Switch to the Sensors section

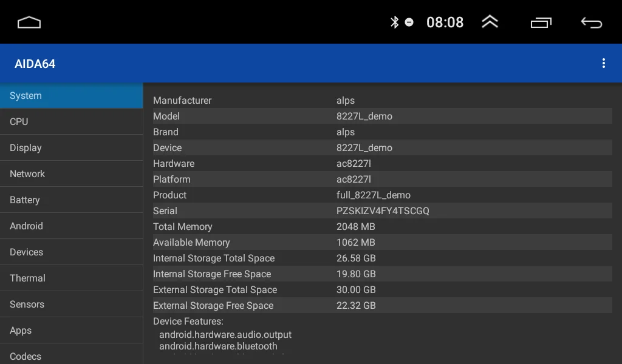(71, 305)
